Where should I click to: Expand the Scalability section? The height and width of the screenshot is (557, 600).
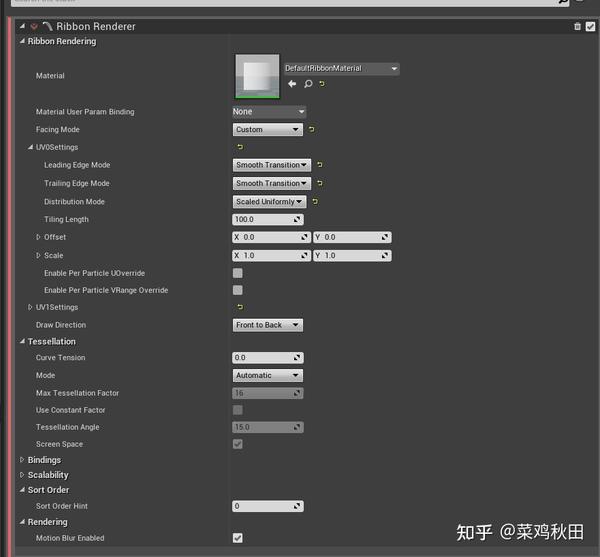pos(22,475)
